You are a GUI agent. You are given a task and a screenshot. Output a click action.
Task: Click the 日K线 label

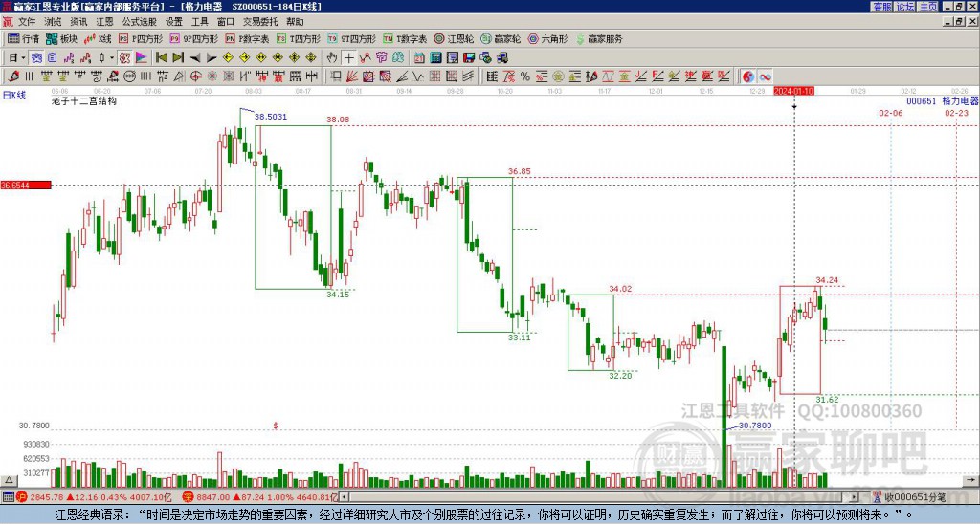tap(14, 95)
